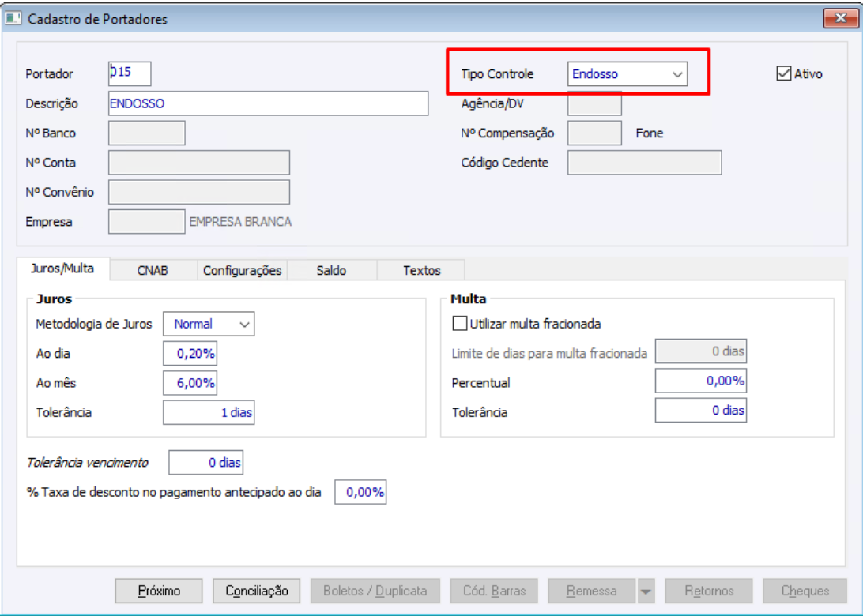Select the Saldo tab
Image resolution: width=863 pixels, height=616 pixels.
pos(331,270)
